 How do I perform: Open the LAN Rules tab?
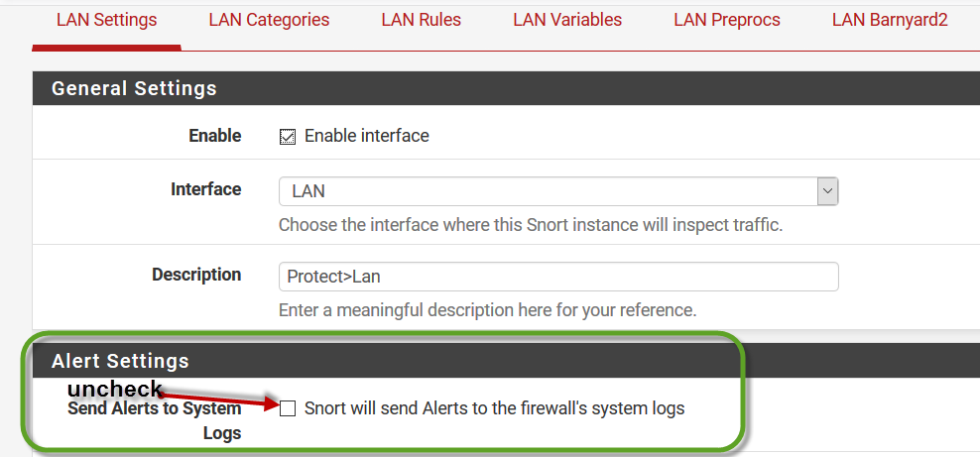[421, 20]
